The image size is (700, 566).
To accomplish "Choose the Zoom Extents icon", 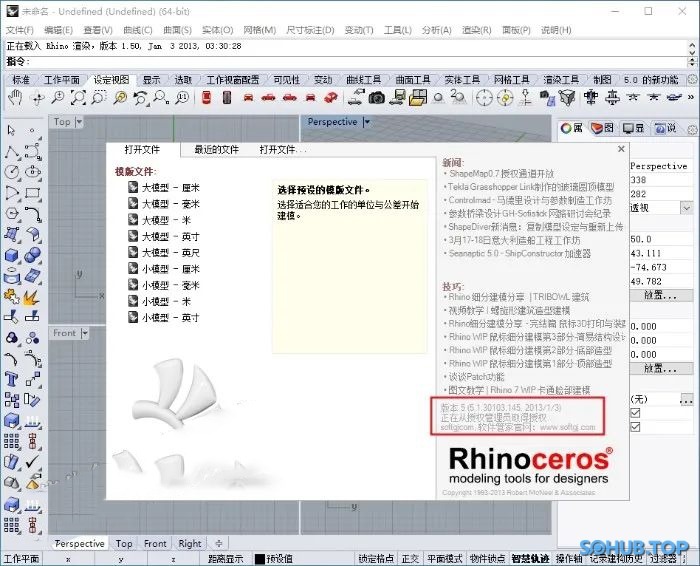I will point(78,98).
